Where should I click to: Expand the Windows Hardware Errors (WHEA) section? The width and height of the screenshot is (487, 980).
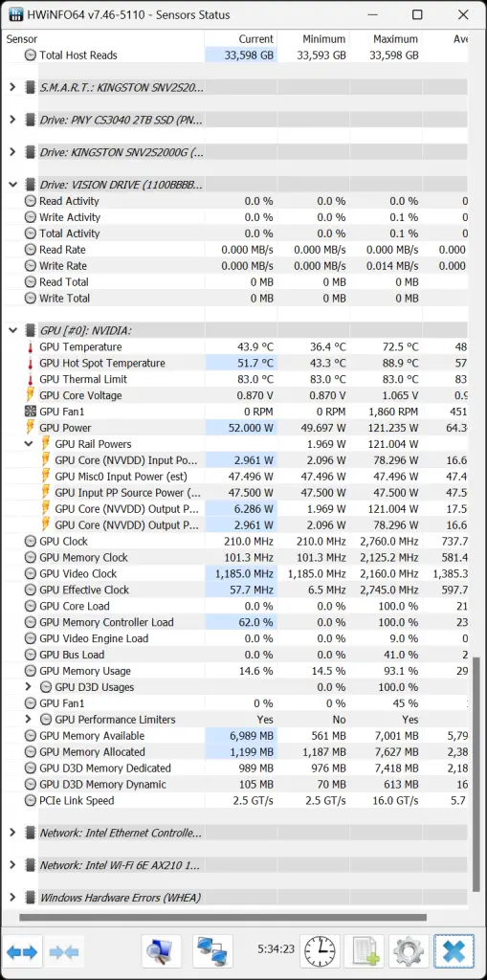point(12,898)
